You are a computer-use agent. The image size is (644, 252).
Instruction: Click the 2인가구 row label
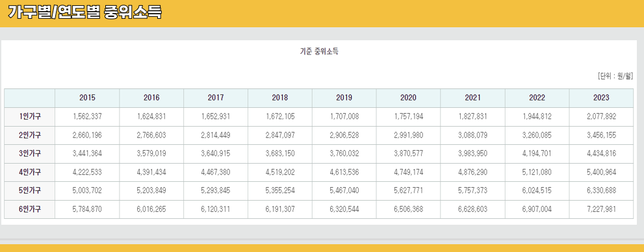(x=30, y=135)
